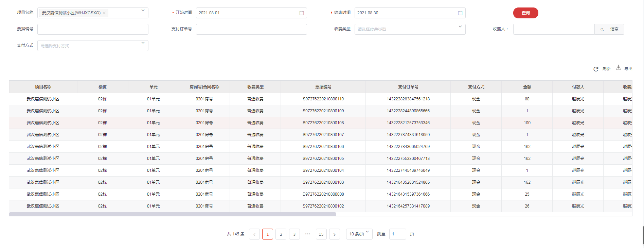Click the 刷新 refresh icon

[596, 69]
